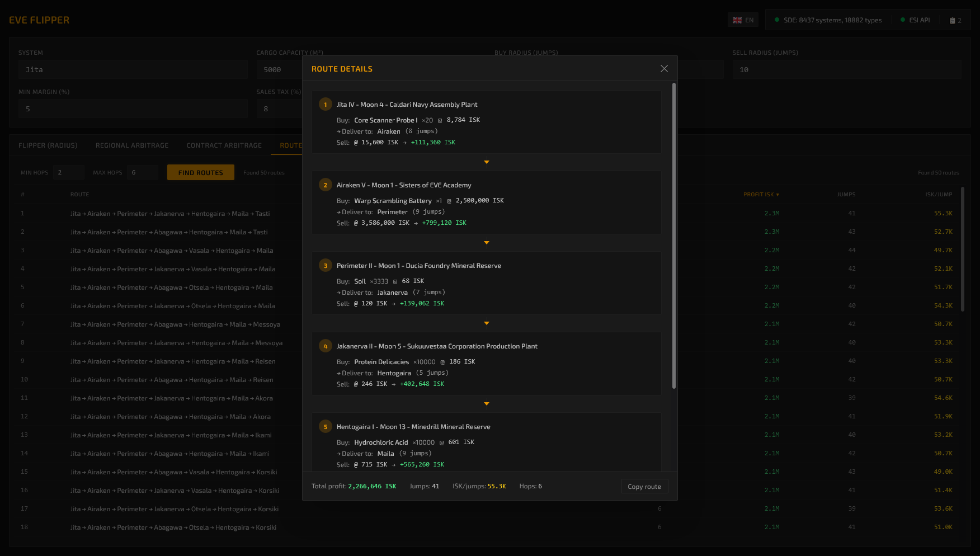The image size is (980, 556).
Task: Click Perimeter II Ducia Foundry station name
Action: [419, 266]
